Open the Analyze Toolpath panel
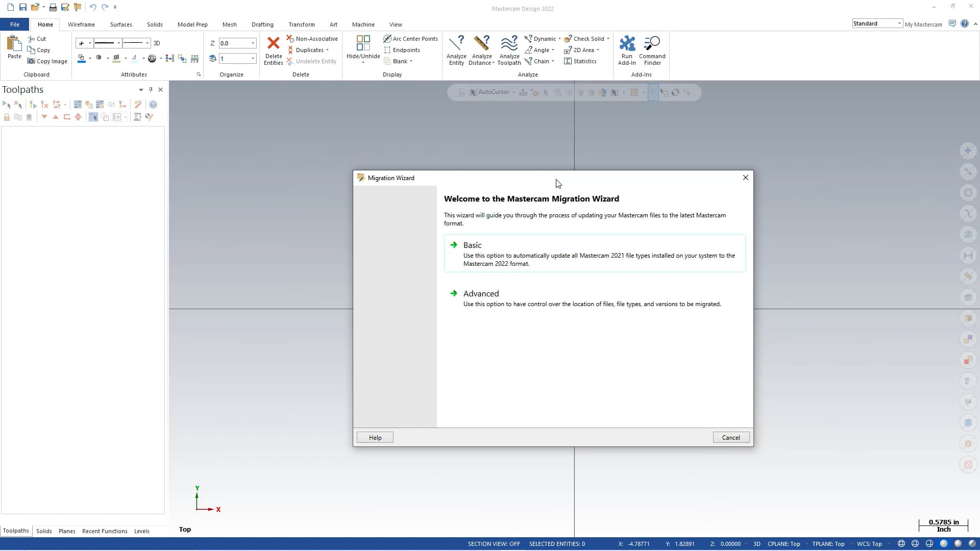980x551 pixels. tap(509, 50)
